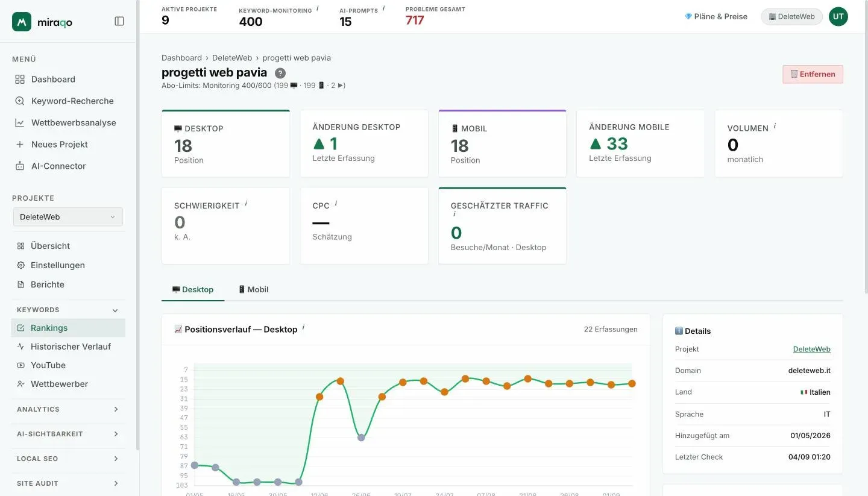Click the Einstellungen gear icon
The image size is (868, 496).
point(20,265)
